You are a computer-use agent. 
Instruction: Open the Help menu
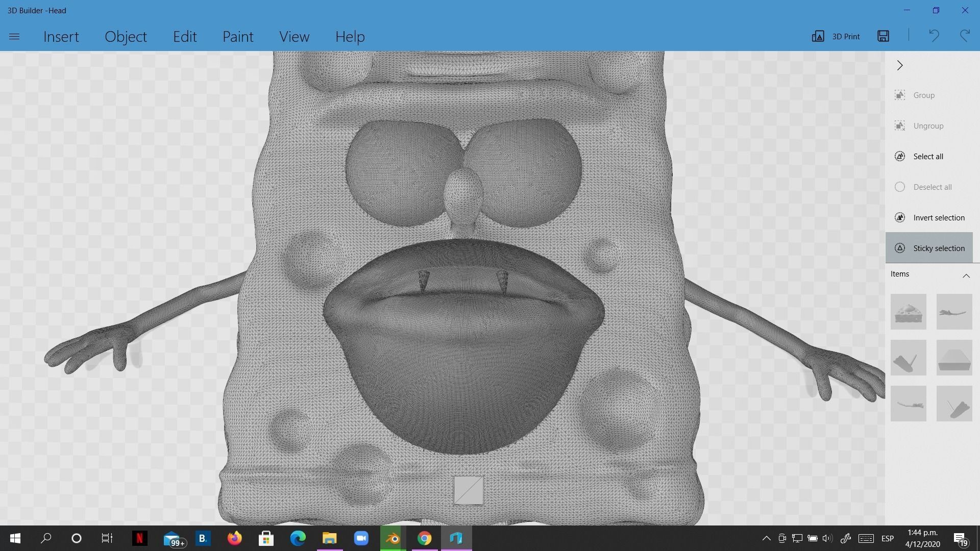pos(350,36)
